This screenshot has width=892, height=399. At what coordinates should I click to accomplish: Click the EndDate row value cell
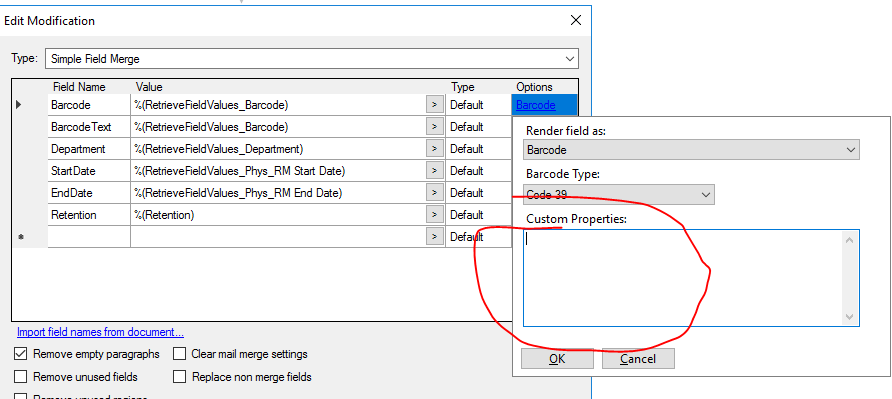[x=278, y=193]
